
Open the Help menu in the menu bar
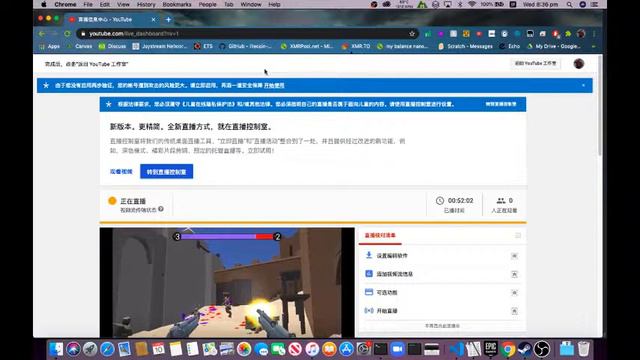click(x=274, y=4)
